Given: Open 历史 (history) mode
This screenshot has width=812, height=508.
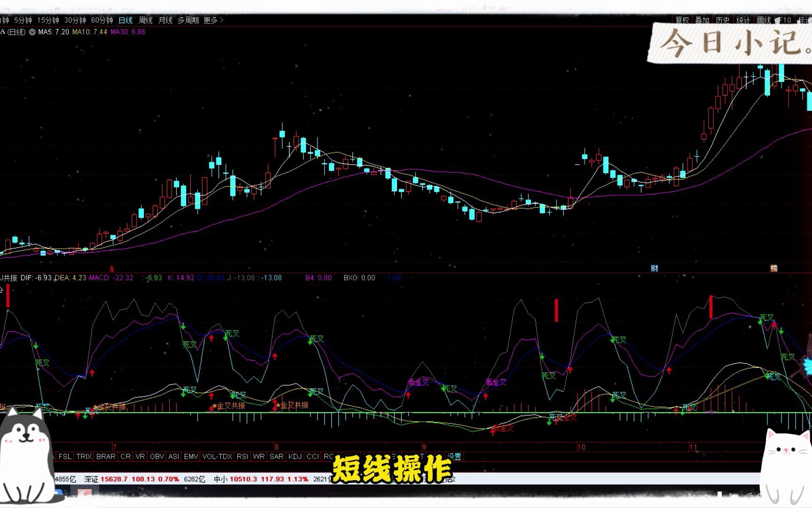Looking at the screenshot, I should click(x=723, y=21).
